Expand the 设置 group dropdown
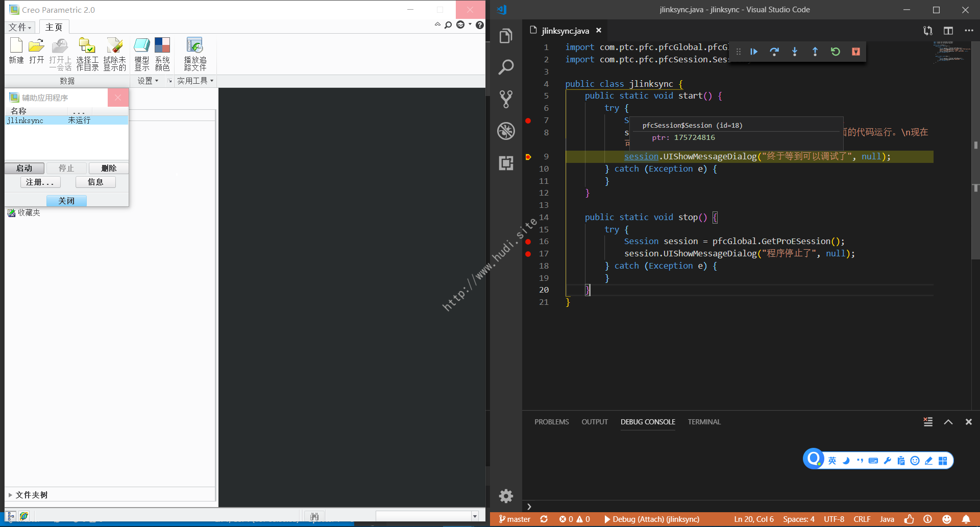The image size is (980, 527). click(148, 81)
